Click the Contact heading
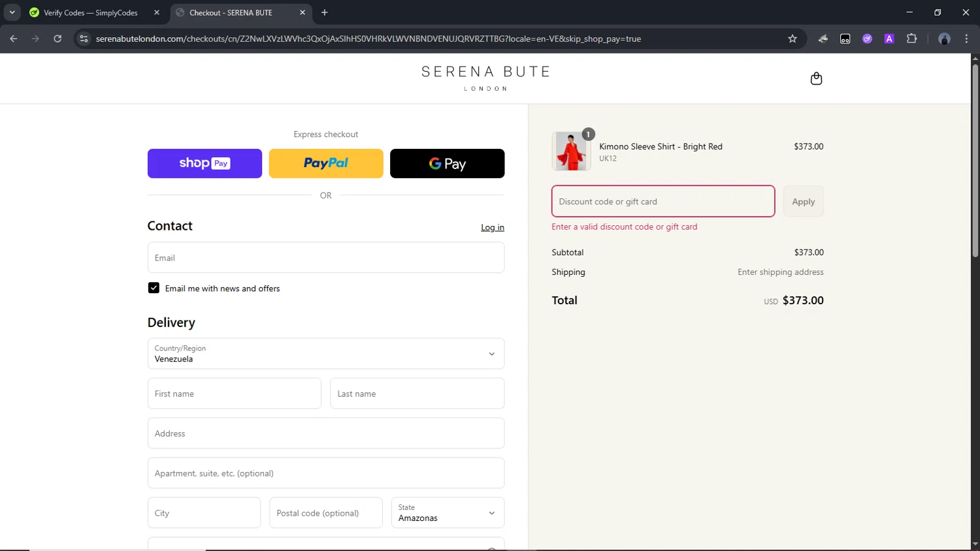 (170, 226)
